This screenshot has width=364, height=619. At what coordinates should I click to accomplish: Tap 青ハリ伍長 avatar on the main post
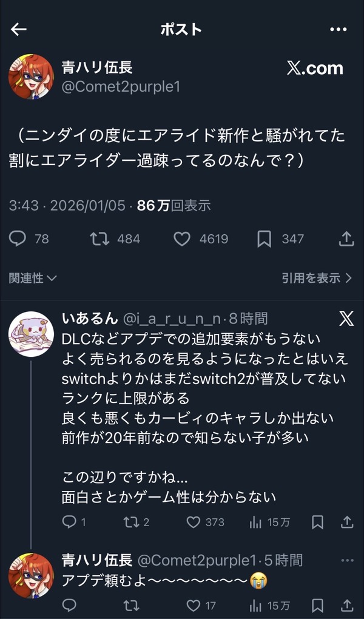pyautogui.click(x=31, y=76)
